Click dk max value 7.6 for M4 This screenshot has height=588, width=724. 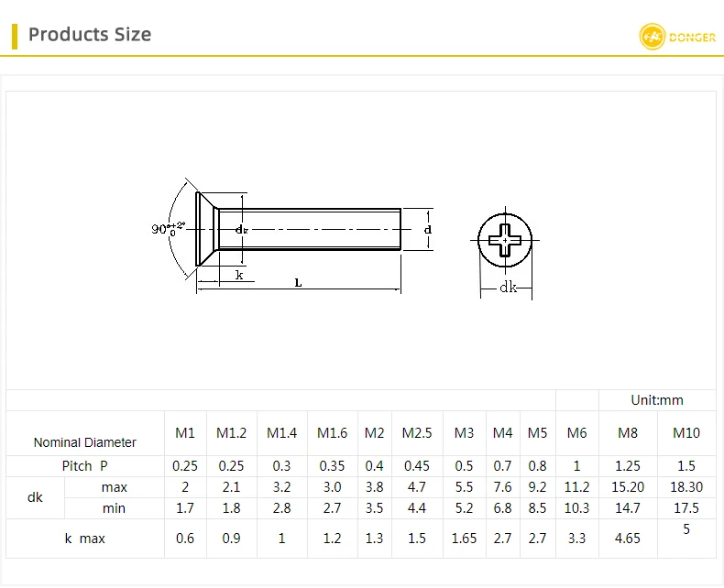[x=502, y=487]
